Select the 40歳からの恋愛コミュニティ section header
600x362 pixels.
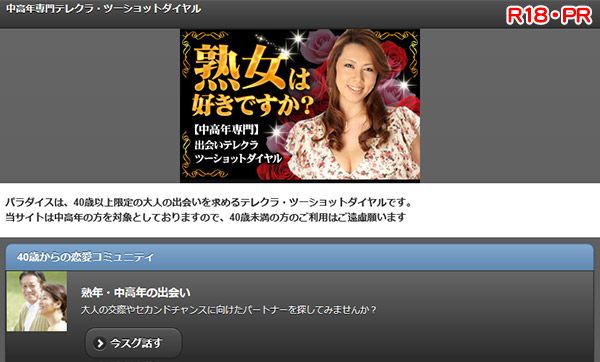click(300, 257)
